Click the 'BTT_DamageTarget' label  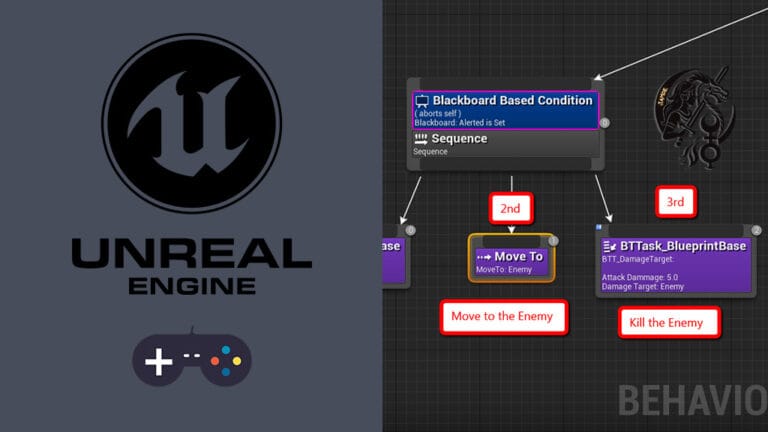(638, 259)
